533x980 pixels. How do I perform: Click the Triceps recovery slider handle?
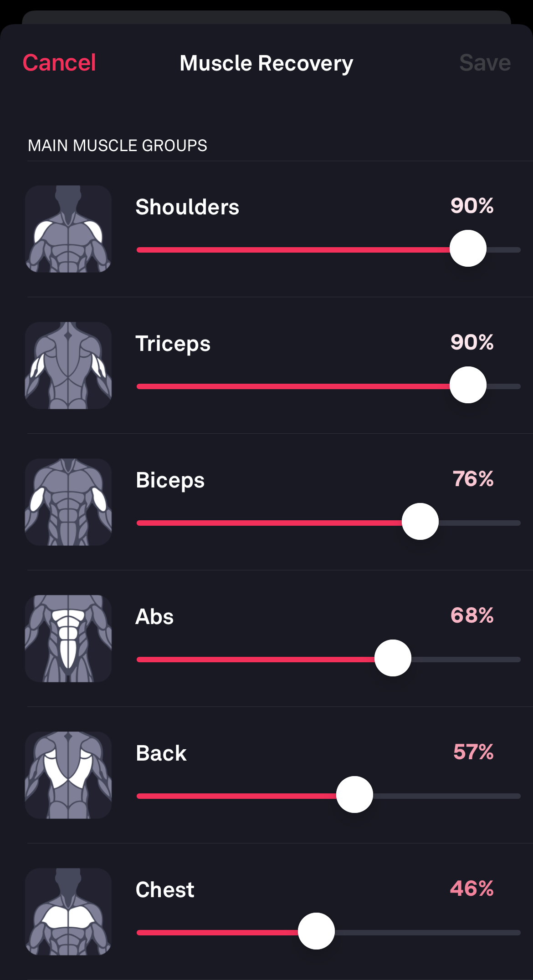(468, 385)
